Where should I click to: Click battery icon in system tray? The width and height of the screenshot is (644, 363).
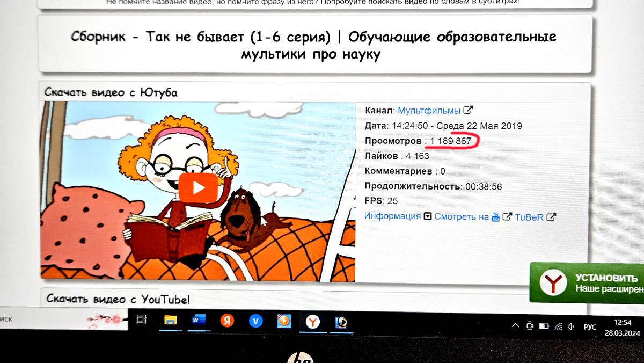[544, 326]
